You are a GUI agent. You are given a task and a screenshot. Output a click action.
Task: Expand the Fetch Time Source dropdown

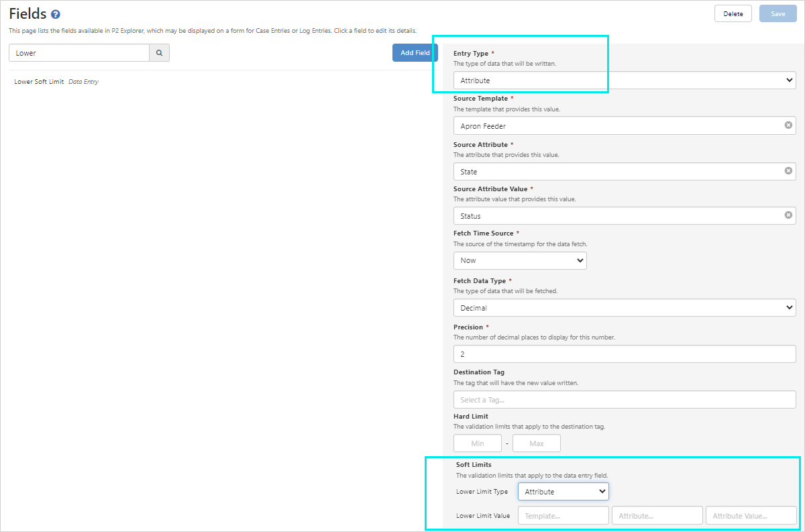tap(520, 260)
